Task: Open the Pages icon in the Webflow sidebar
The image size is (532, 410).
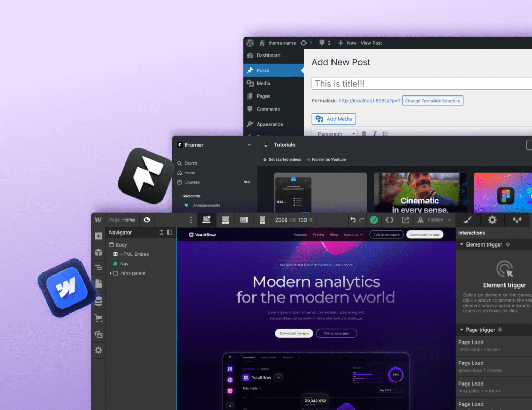Action: coord(98,283)
